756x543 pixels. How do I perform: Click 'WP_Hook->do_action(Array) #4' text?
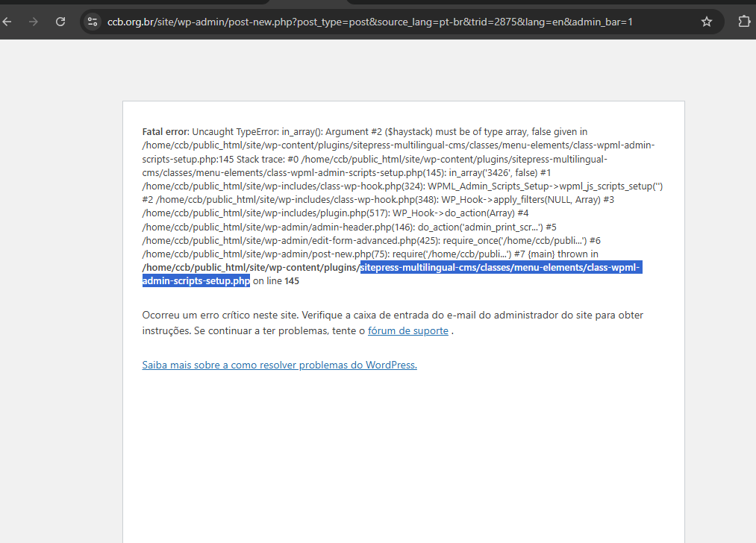460,213
